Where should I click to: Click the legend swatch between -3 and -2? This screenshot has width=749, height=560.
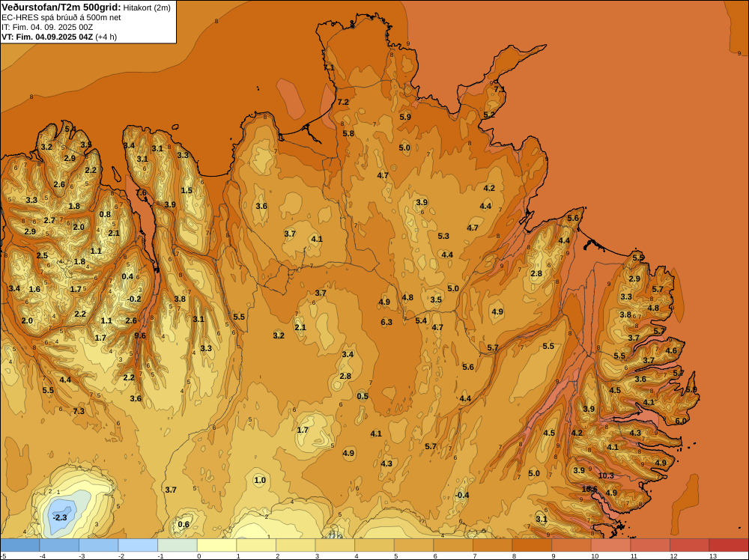pyautogui.click(x=99, y=545)
